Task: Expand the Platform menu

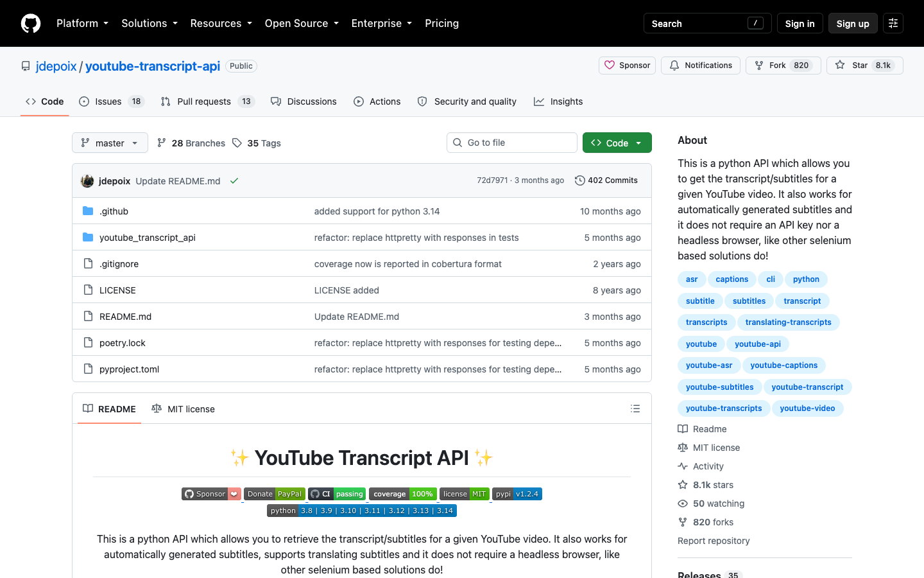Action: [82, 23]
